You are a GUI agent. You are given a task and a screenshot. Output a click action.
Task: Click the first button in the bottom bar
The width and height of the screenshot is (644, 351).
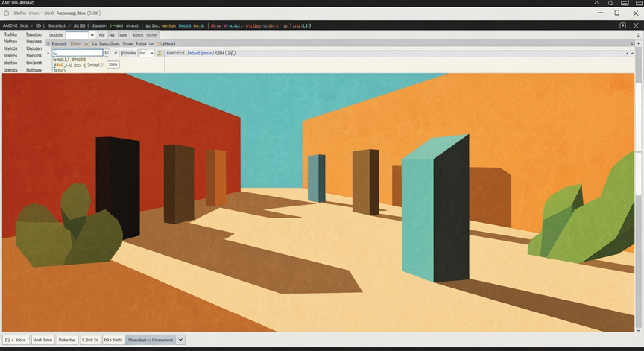16,340
